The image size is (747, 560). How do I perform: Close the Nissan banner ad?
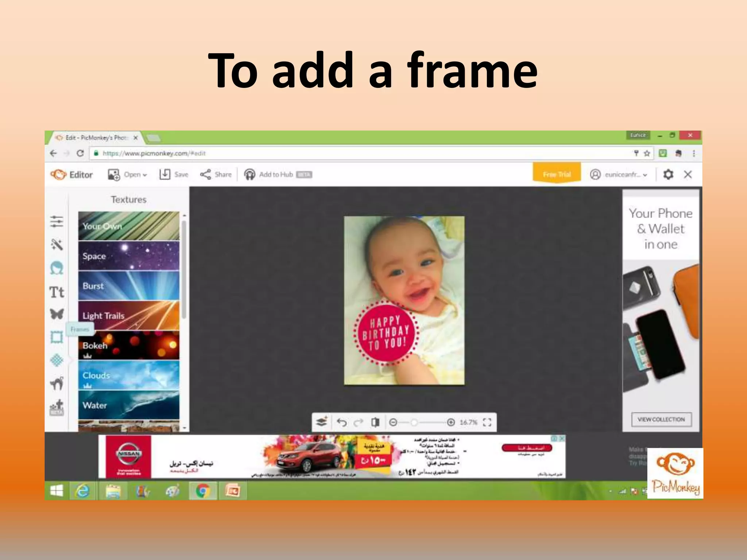click(562, 439)
